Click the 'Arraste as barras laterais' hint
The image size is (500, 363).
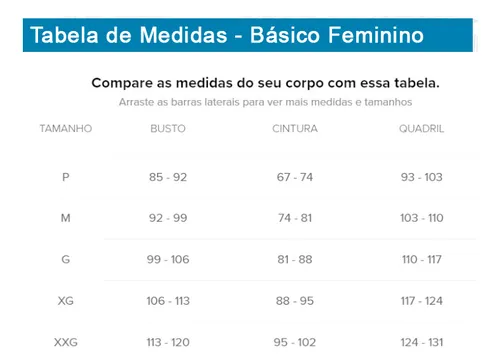point(265,102)
